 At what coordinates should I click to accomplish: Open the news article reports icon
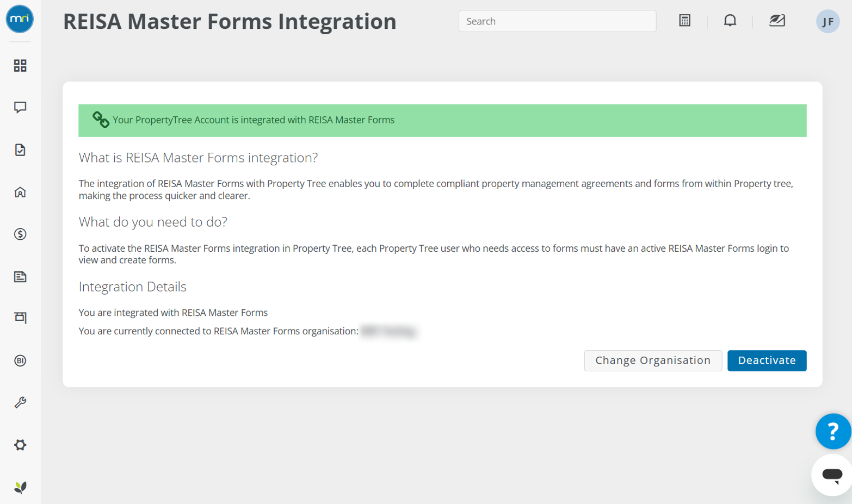tap(20, 277)
